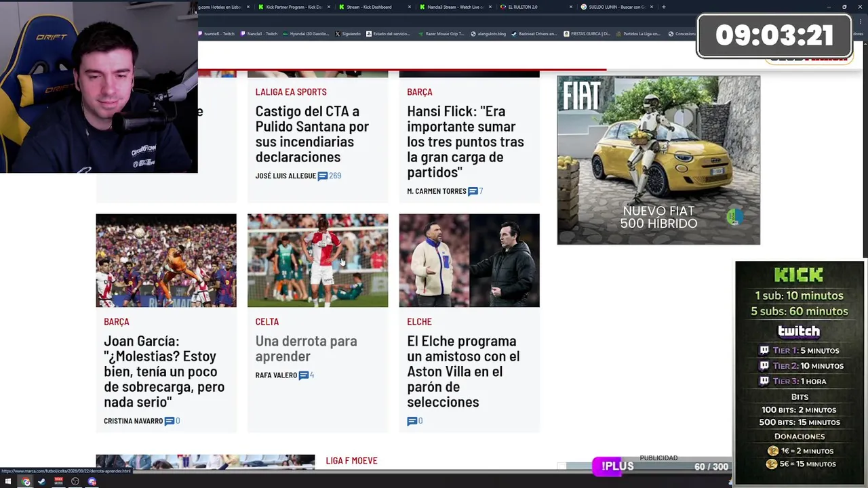Open comments icon beside Rafa Valero

coord(304,375)
